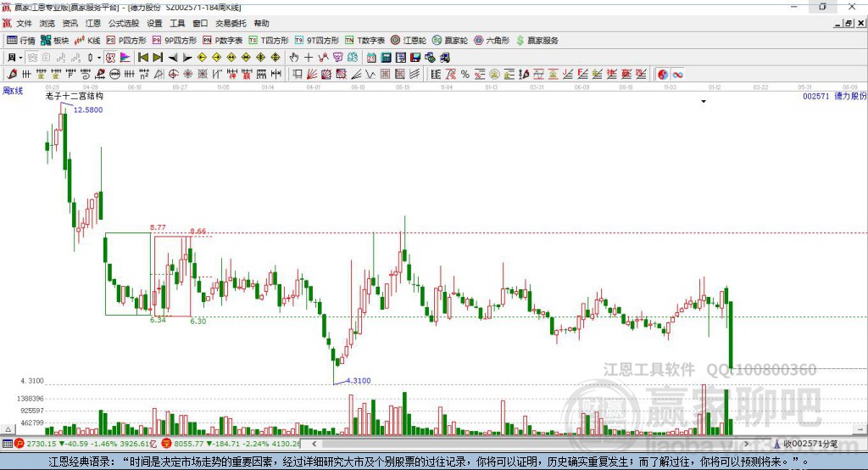Click the networked computers icon
The height and width of the screenshot is (470, 868).
[x=444, y=58]
